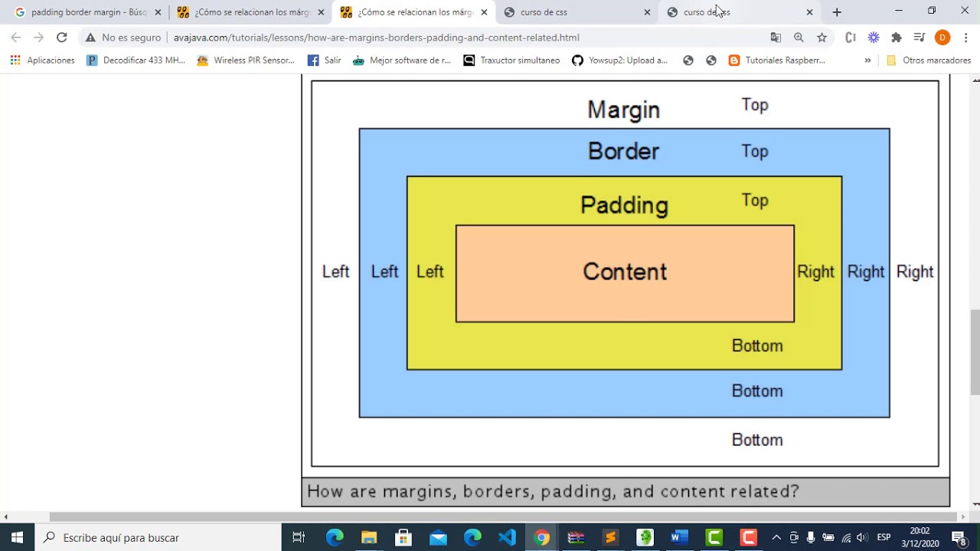Click the vertical scrollbar thumb
Viewport: 980px width, 551px height.
click(x=975, y=352)
